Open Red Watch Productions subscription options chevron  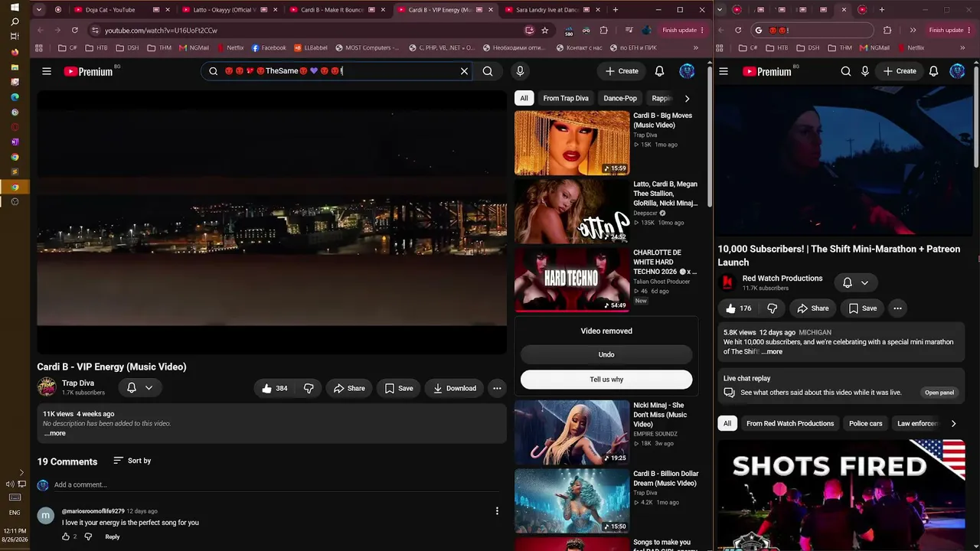pyautogui.click(x=864, y=282)
